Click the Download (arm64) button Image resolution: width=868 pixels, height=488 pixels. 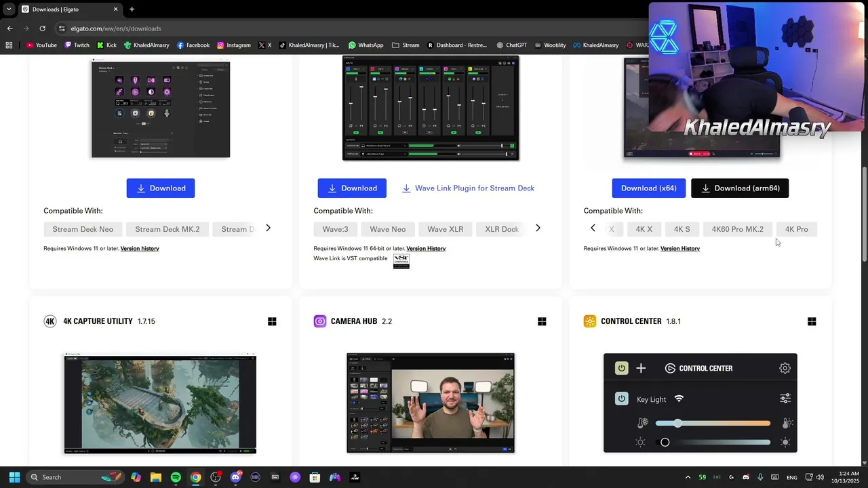click(x=740, y=188)
